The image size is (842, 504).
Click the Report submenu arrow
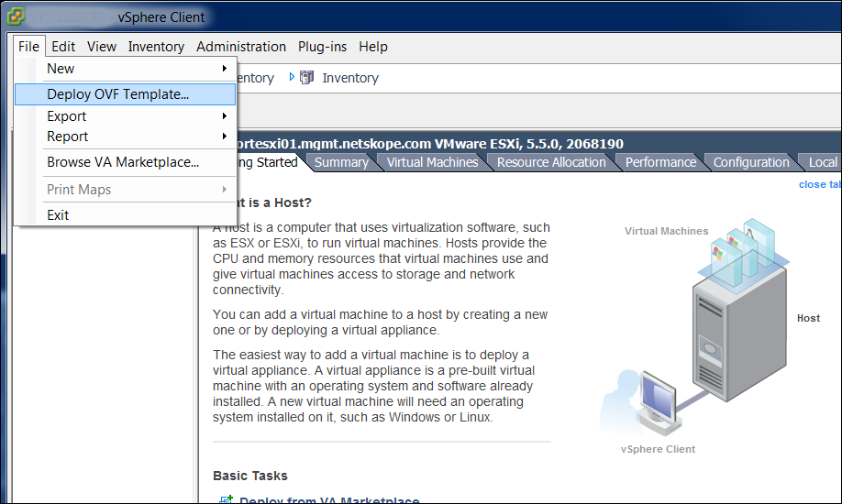[x=225, y=137]
